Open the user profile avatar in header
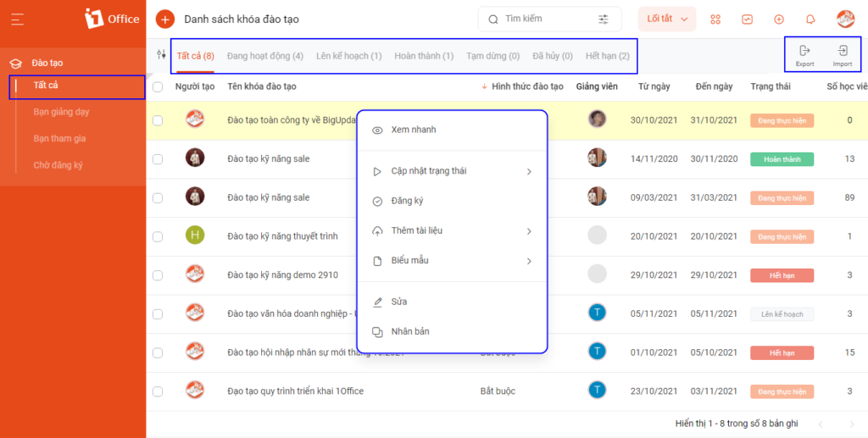Image resolution: width=868 pixels, height=438 pixels. point(845,19)
